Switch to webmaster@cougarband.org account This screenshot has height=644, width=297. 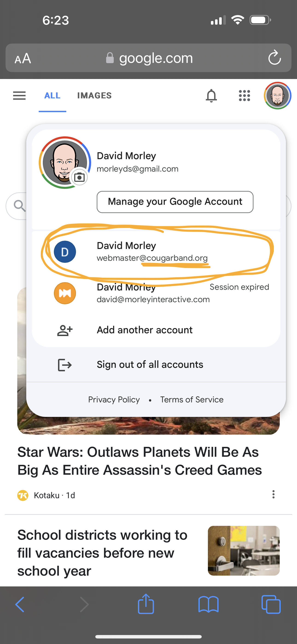click(156, 252)
